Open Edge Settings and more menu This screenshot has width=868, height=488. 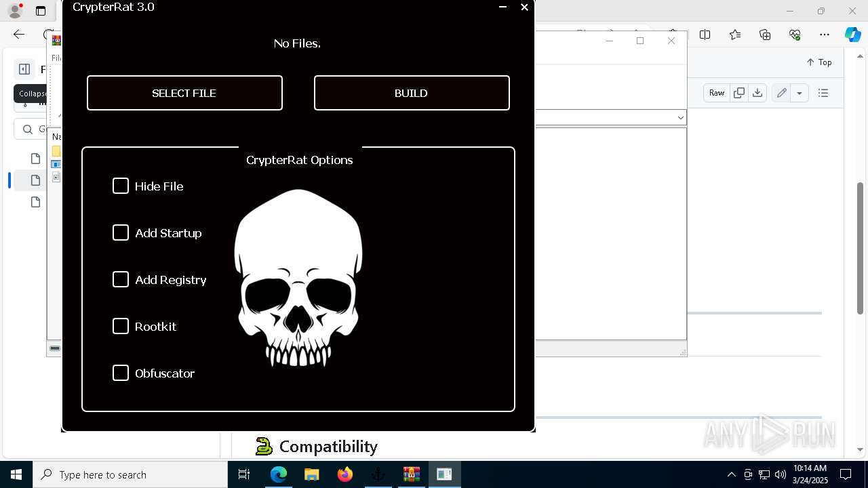click(825, 35)
